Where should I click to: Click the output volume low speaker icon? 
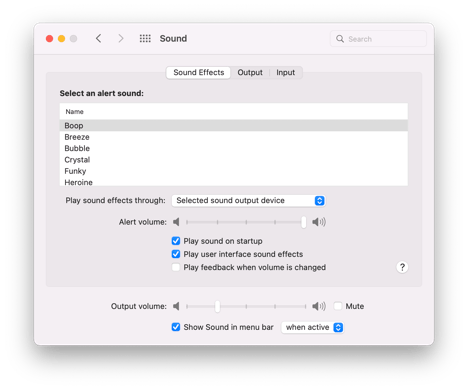pos(176,306)
